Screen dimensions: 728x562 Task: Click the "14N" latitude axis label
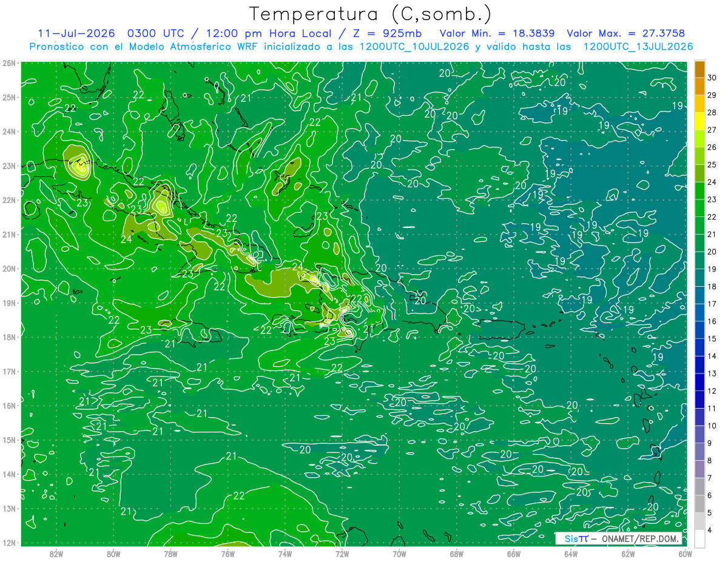(8, 474)
